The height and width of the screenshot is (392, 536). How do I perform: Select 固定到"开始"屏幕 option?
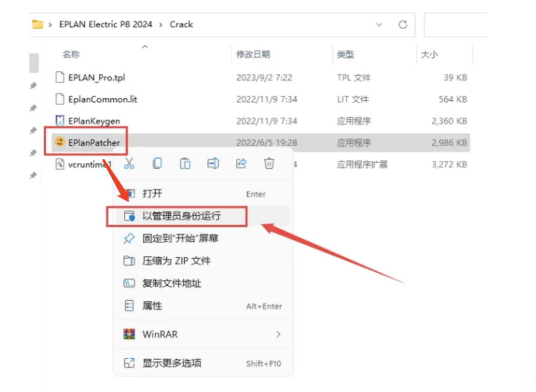203,238
